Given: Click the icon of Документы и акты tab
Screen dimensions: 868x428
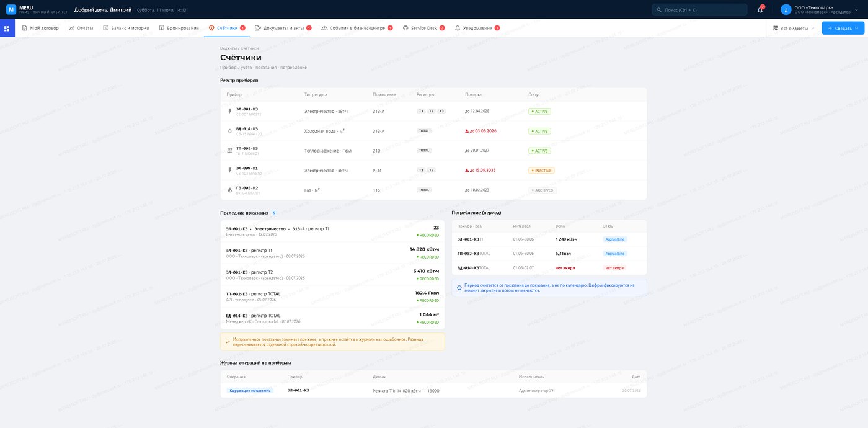Looking at the screenshot, I should point(258,28).
